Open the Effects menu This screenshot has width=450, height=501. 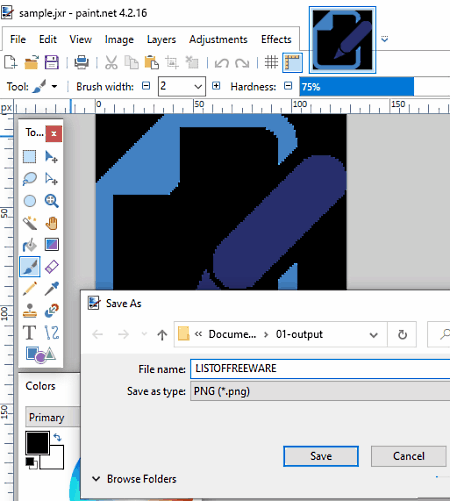pyautogui.click(x=276, y=39)
